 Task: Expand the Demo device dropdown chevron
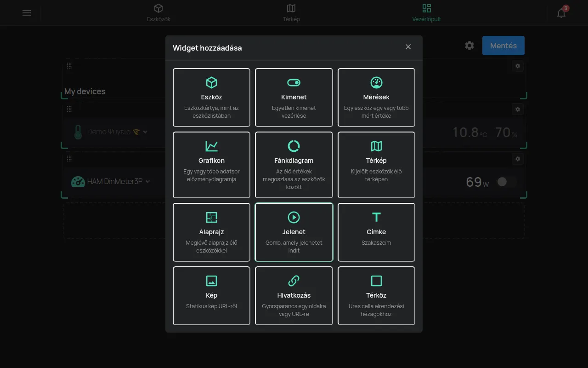pos(145,132)
